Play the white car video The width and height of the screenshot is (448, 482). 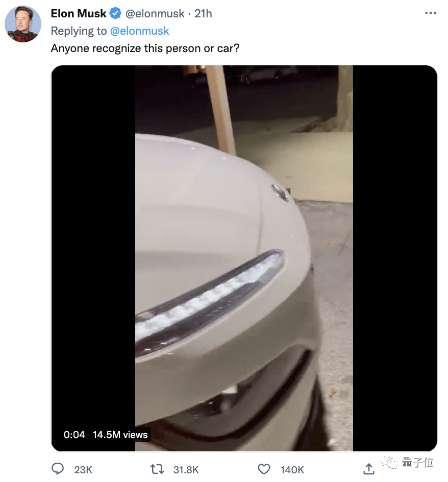pyautogui.click(x=244, y=258)
